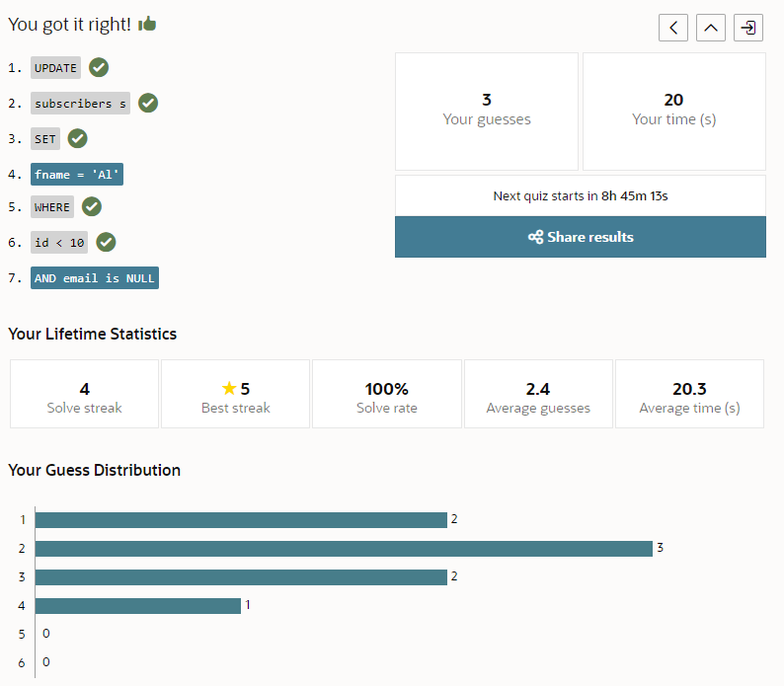Viewport: 784px width, 686px height.
Task: Click the Solve streak statistics card
Action: click(x=85, y=394)
